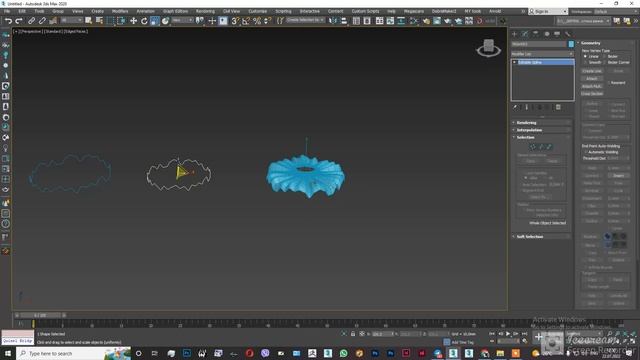Open the Arnold menu

[x=495, y=11]
